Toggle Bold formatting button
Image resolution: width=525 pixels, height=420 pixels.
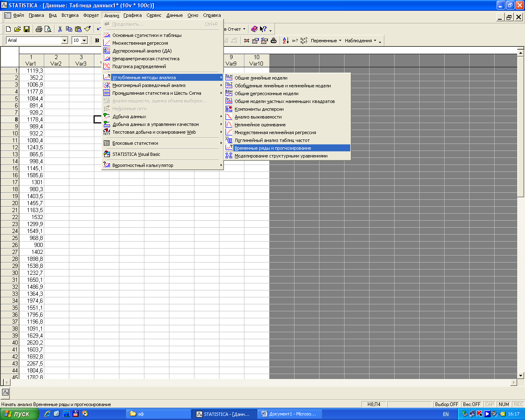[x=97, y=40]
